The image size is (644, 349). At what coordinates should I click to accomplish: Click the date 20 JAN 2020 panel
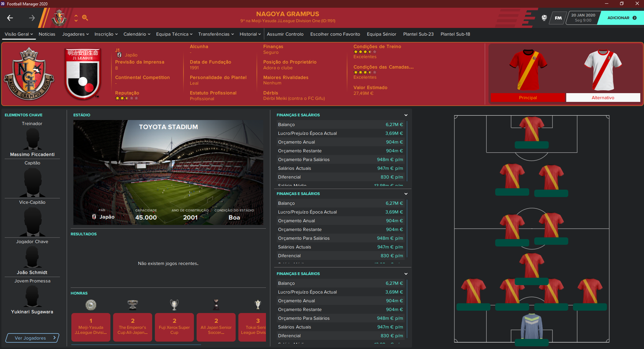coord(583,18)
